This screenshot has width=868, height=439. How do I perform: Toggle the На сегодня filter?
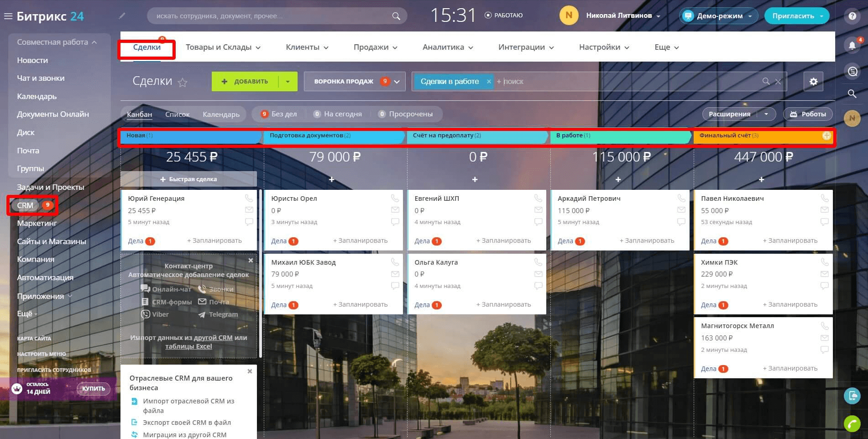tap(338, 114)
